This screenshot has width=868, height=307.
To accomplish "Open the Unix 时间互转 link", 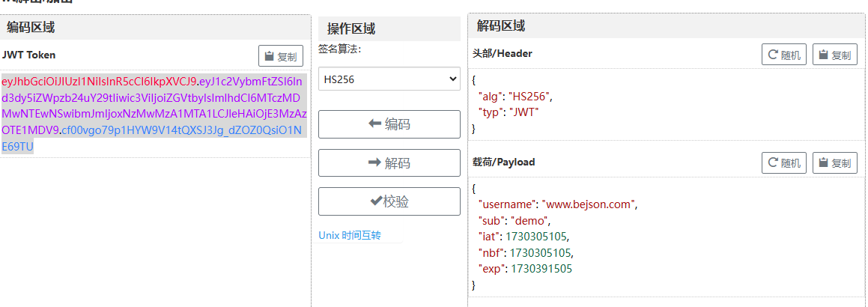I will (x=350, y=235).
